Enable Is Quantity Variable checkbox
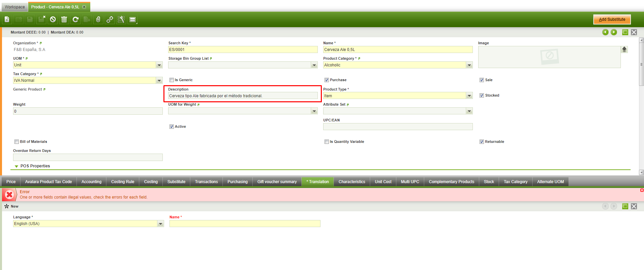 coord(327,142)
